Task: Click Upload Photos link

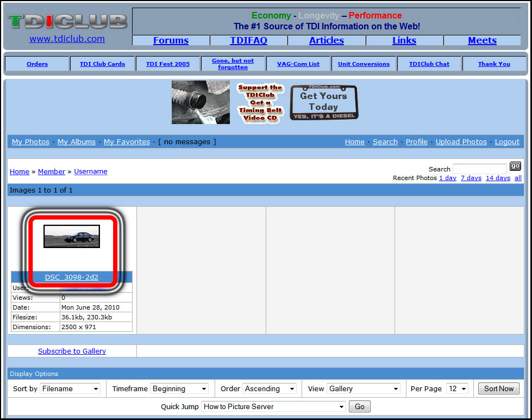Action: pos(461,141)
